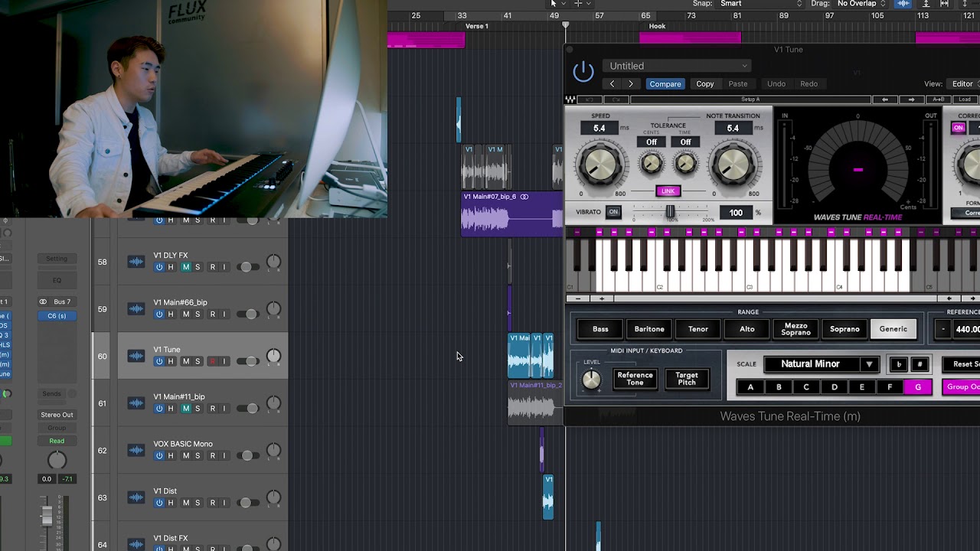The height and width of the screenshot is (551, 980).
Task: Adjust the V1 Main#66_bip pan knob
Action: click(x=273, y=309)
